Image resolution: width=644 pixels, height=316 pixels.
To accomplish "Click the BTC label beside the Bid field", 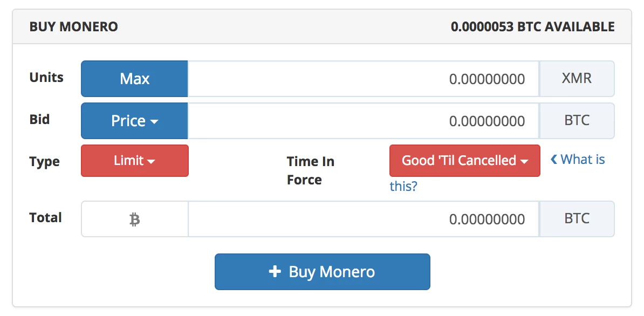I will tap(577, 121).
